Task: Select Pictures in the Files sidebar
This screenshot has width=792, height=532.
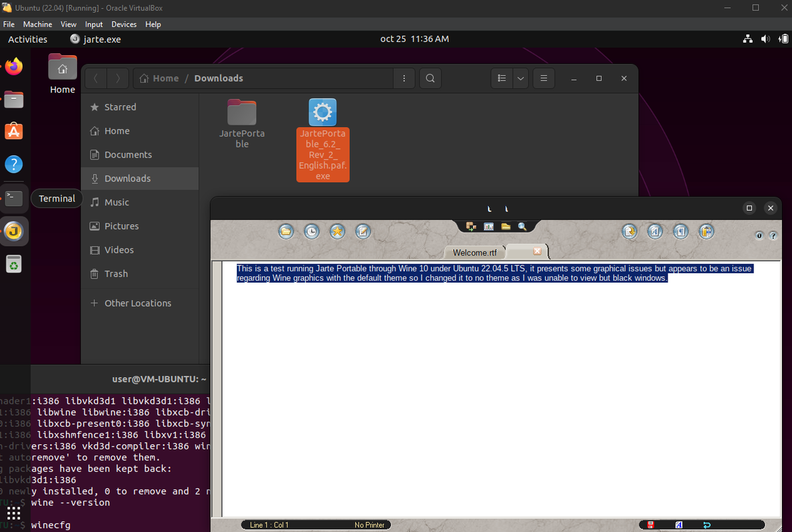Action: coord(140,226)
